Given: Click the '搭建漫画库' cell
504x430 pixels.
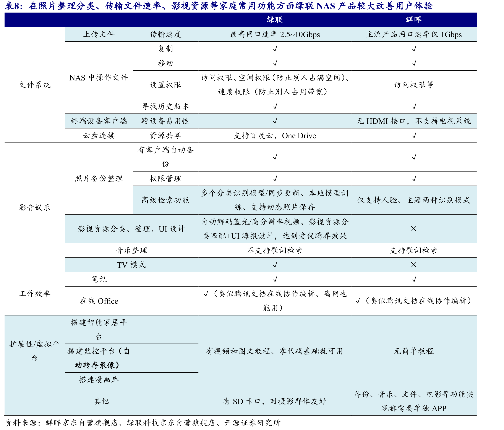Looking at the screenshot, I should point(99,380).
